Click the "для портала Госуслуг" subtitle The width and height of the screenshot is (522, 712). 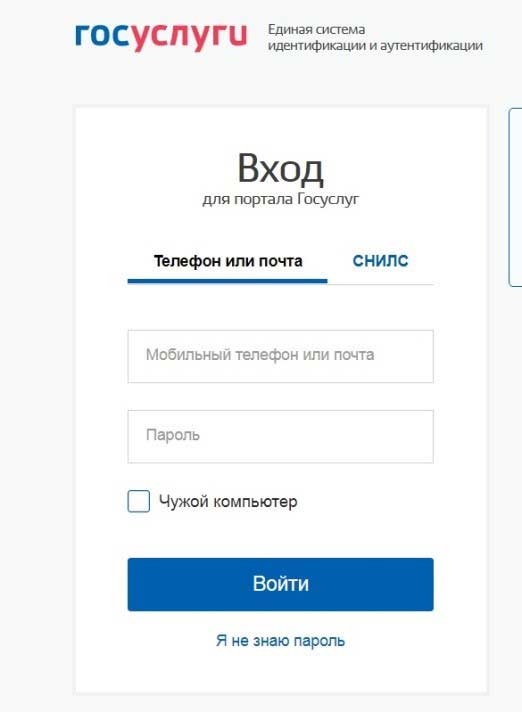click(x=281, y=199)
